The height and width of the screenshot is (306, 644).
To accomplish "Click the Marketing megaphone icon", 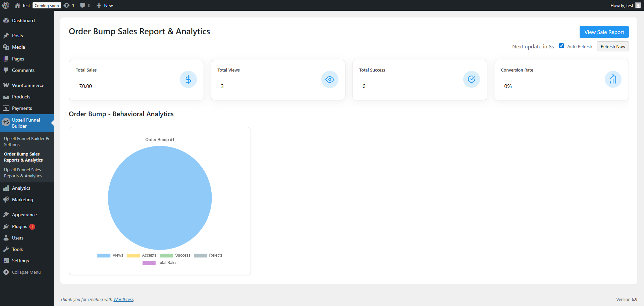I will pyautogui.click(x=6, y=200).
